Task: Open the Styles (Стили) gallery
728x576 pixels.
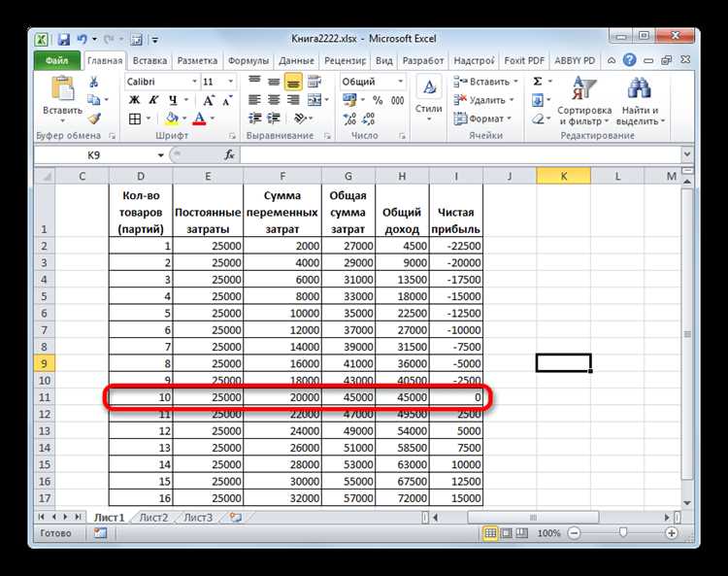Action: pos(428,99)
